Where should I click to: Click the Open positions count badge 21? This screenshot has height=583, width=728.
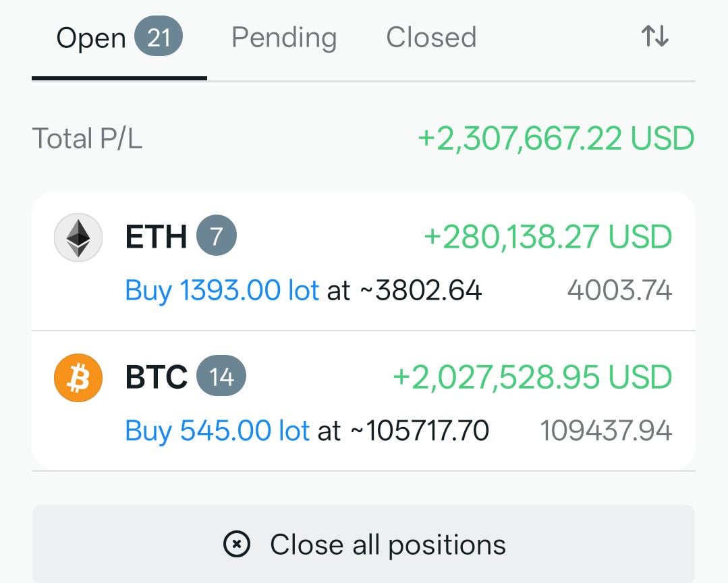point(159,37)
